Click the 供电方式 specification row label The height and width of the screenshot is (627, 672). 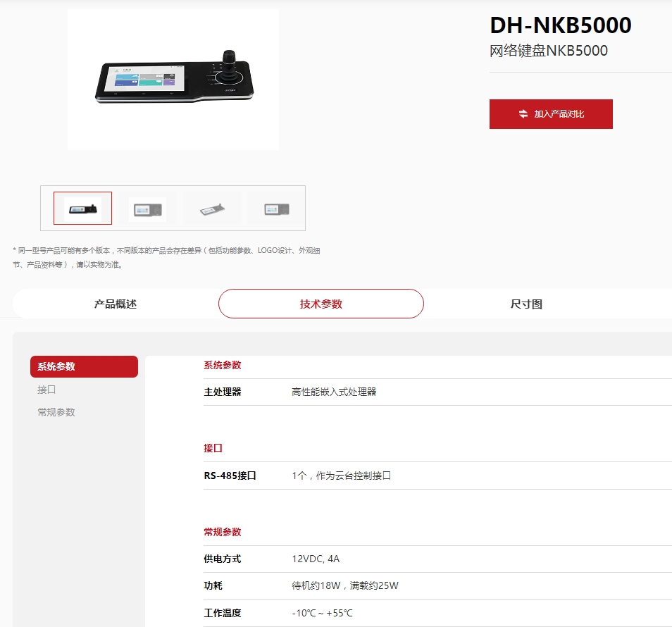(223, 559)
